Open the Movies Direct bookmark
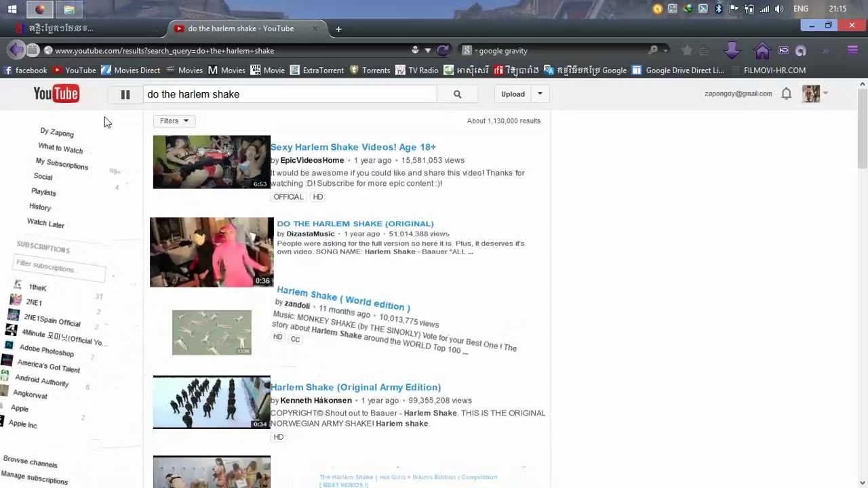The image size is (868, 488). pos(131,70)
